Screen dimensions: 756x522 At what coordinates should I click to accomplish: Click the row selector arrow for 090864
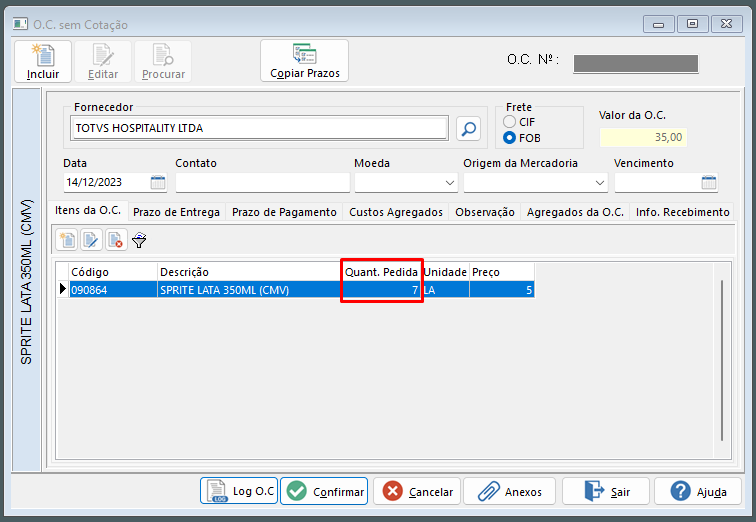coord(63,289)
